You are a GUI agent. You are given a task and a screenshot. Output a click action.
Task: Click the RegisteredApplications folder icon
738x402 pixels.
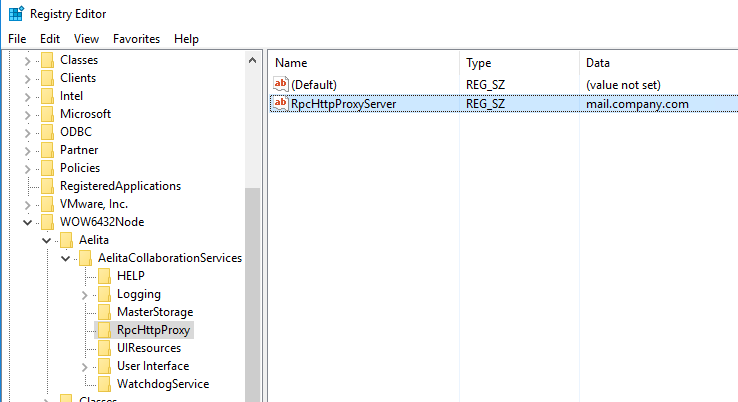tap(47, 186)
